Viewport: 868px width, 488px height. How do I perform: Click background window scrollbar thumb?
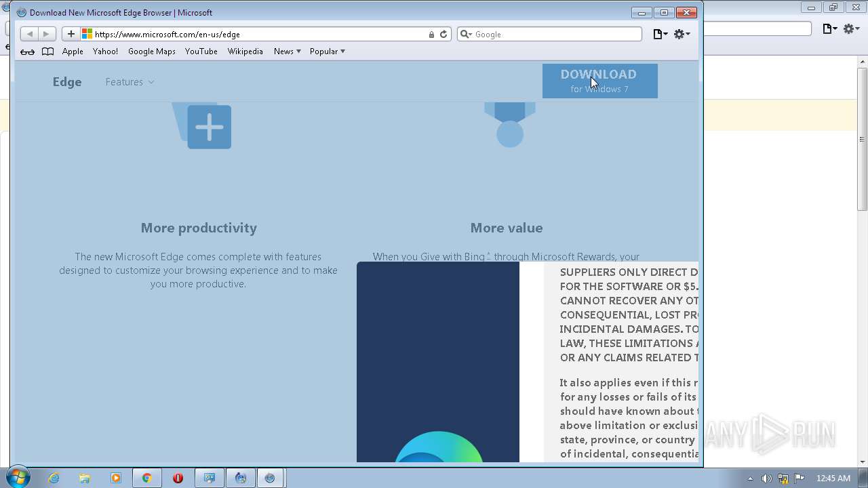click(x=863, y=140)
